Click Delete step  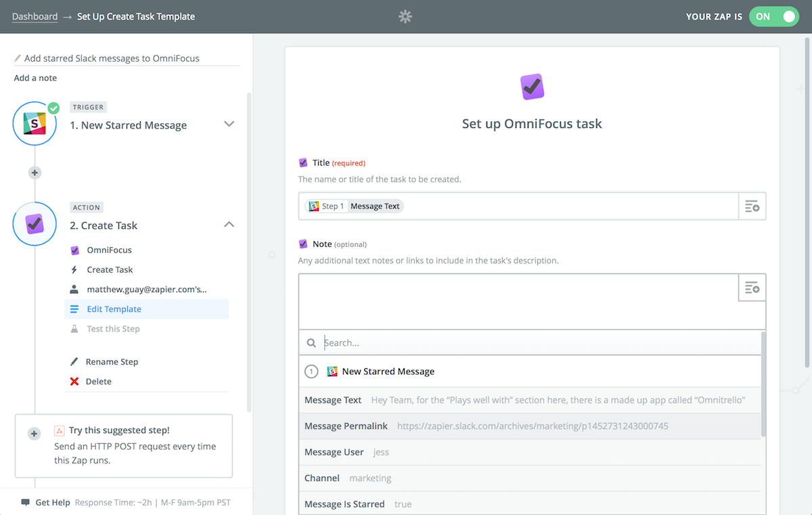point(98,382)
